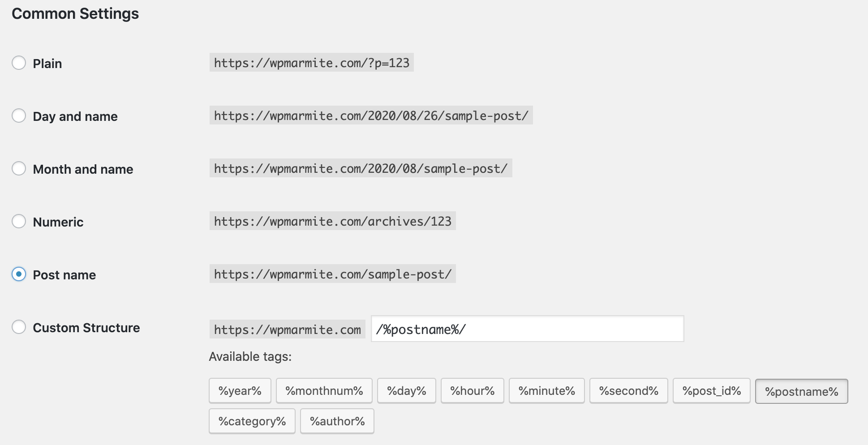This screenshot has height=445, width=868.
Task: Insert the %post_id% tag
Action: point(711,390)
